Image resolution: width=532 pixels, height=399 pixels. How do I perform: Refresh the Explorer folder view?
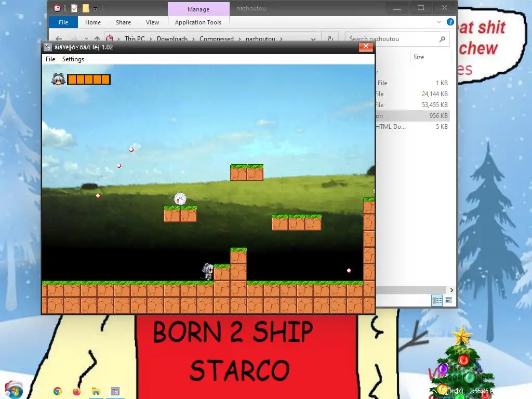tap(330, 38)
